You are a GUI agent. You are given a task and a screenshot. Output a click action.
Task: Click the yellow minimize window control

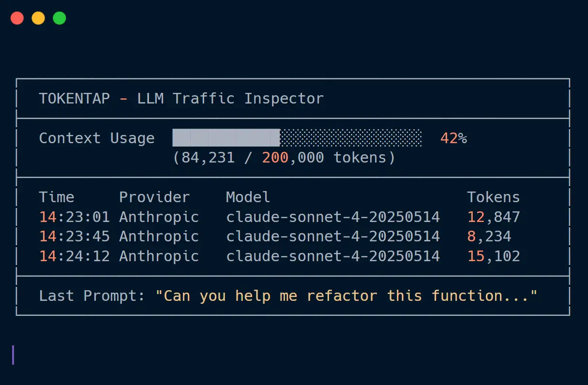click(38, 17)
